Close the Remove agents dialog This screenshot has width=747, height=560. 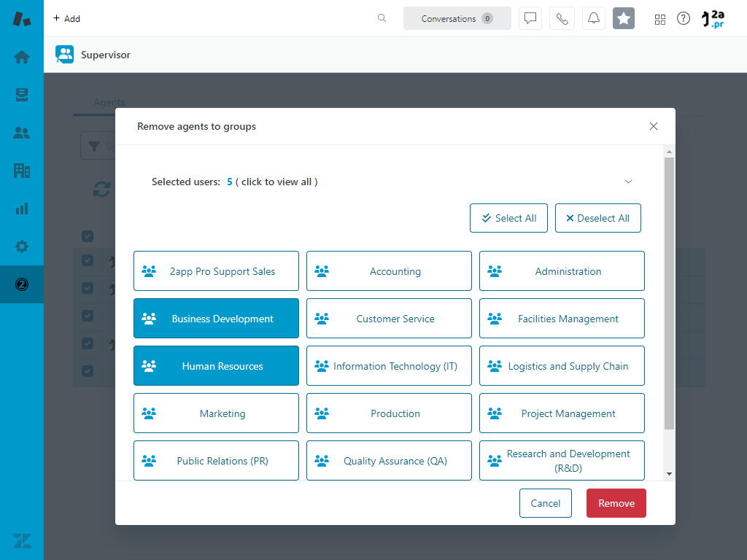pyautogui.click(x=654, y=126)
